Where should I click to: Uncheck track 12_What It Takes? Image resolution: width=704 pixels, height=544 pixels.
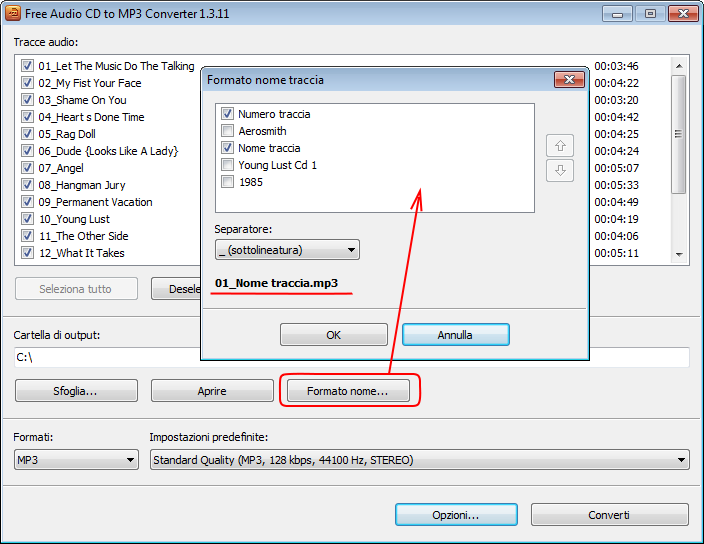27,253
